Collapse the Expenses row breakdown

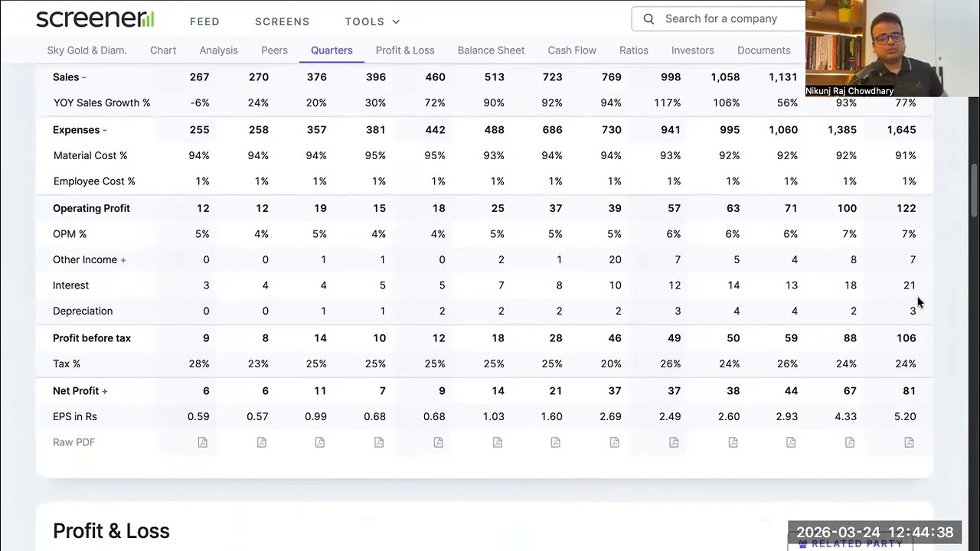coord(80,130)
